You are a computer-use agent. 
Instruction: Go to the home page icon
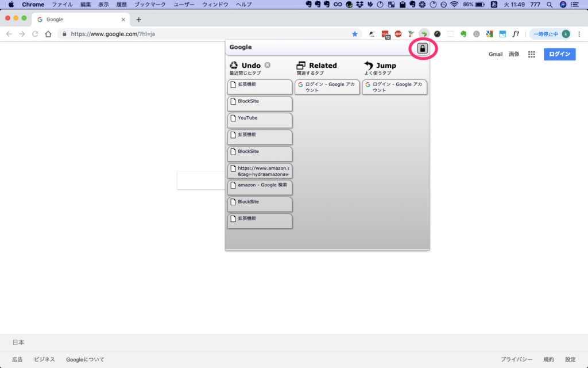click(x=48, y=34)
